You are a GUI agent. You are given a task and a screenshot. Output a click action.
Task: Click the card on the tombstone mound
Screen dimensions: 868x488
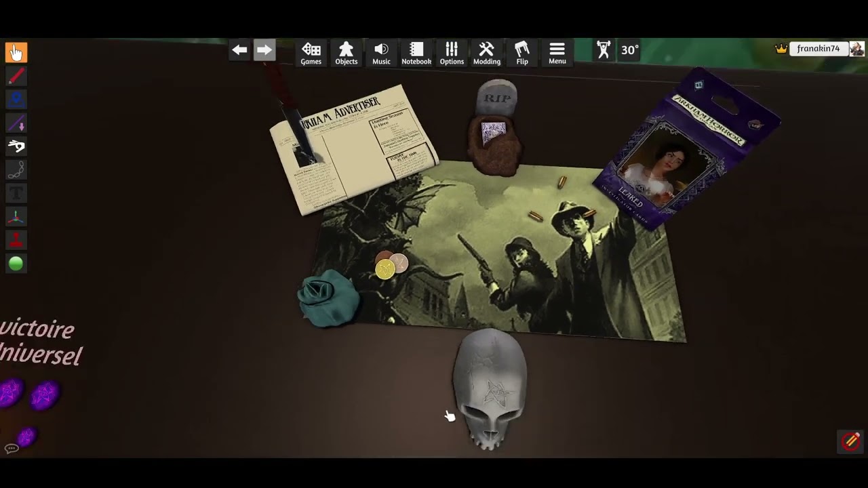tap(493, 134)
